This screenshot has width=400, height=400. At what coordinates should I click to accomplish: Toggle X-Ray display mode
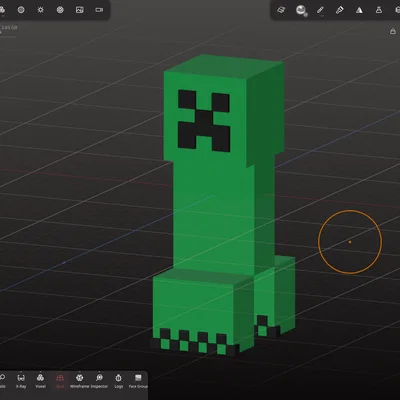[21, 381]
